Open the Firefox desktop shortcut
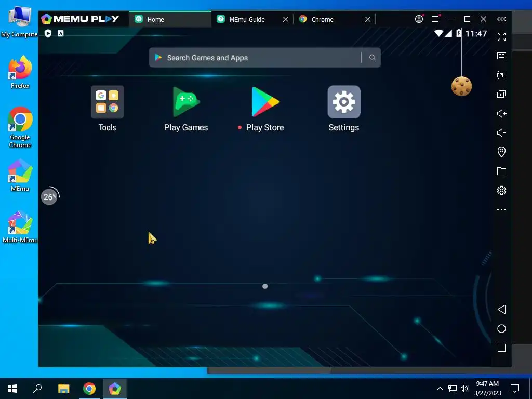Image resolution: width=532 pixels, height=399 pixels. pos(20,72)
